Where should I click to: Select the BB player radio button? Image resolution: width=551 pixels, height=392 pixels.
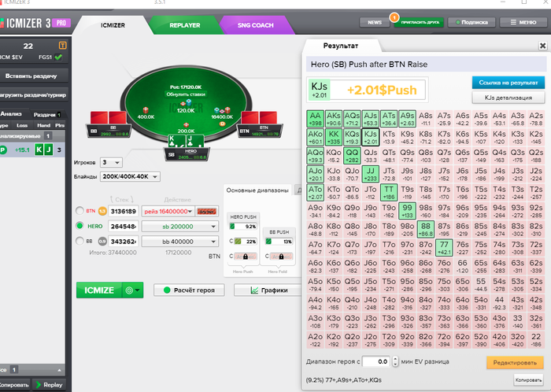pos(80,241)
